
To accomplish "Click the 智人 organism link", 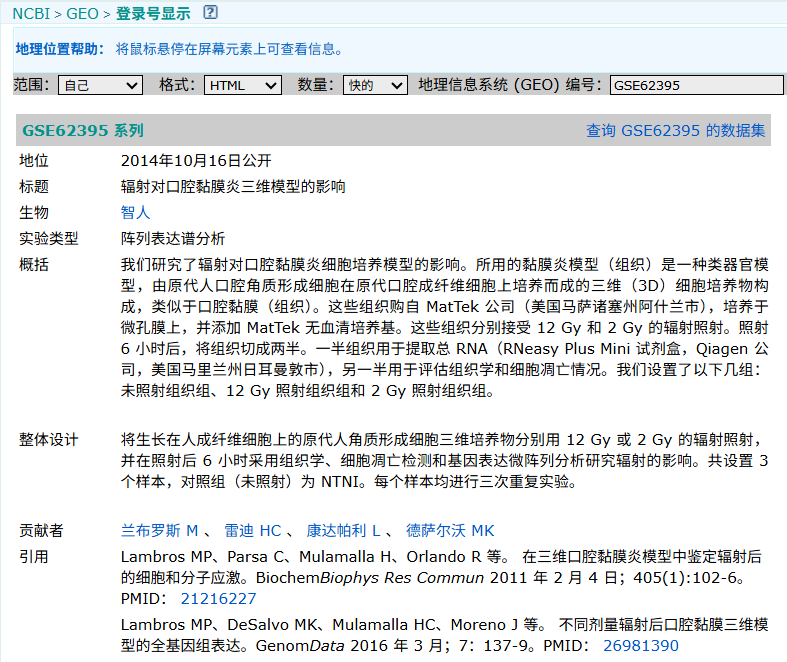I will click(136, 212).
